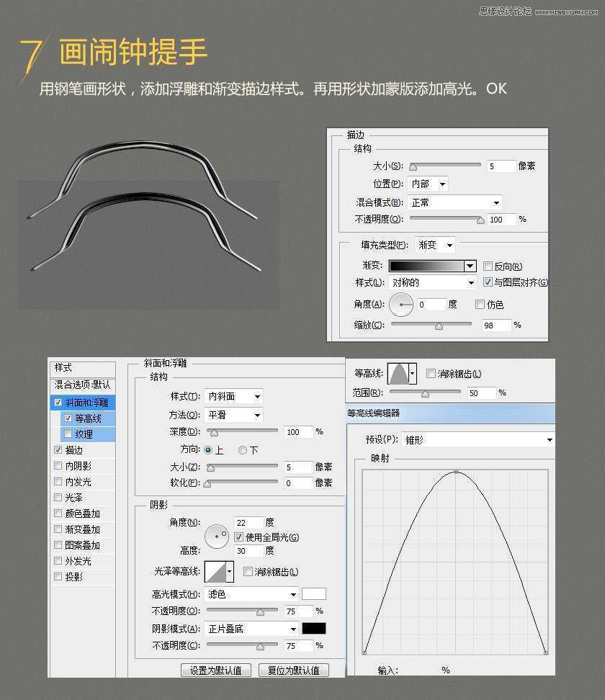Open the 方法 平滑 dropdown
Viewport: 605px width, 700px height.
[x=233, y=415]
